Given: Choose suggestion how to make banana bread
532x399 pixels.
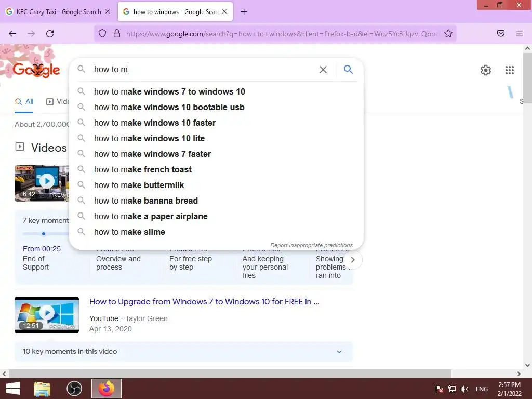Looking at the screenshot, I should coord(216,201).
